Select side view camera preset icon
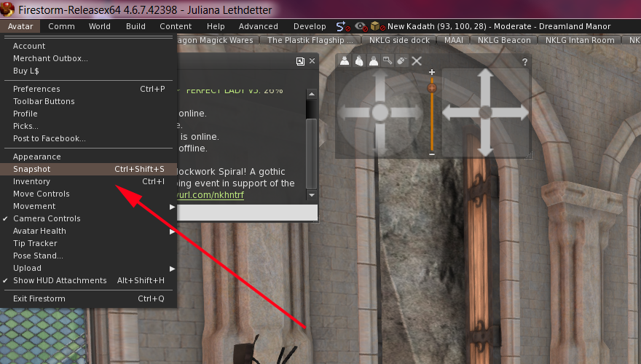The height and width of the screenshot is (364, 641). point(359,61)
